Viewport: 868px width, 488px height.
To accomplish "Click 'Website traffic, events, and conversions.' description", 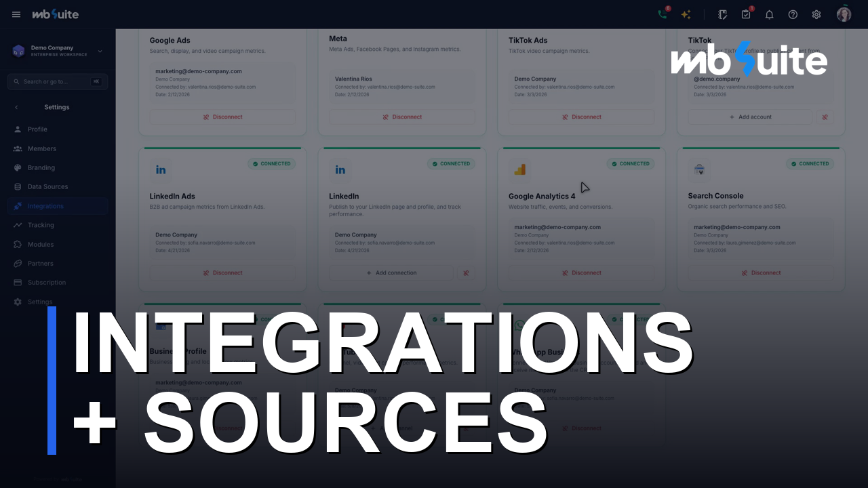I will pos(560,207).
